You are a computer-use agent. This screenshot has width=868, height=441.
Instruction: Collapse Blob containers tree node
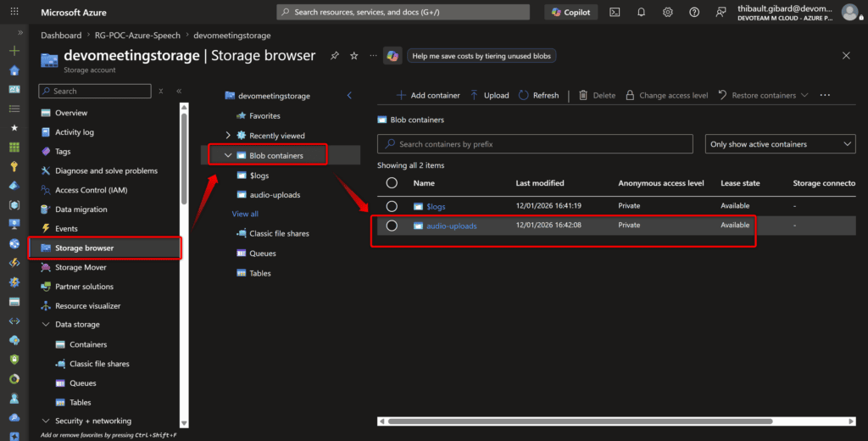(228, 155)
